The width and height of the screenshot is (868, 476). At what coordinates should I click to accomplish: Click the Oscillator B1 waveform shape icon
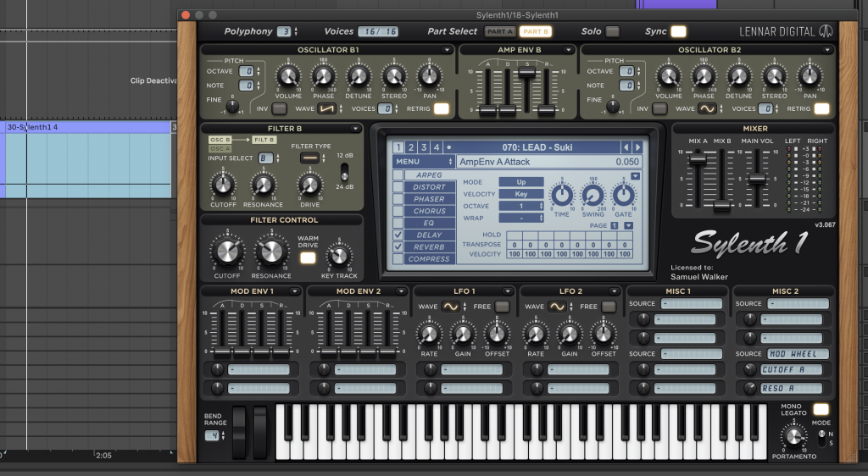click(326, 108)
